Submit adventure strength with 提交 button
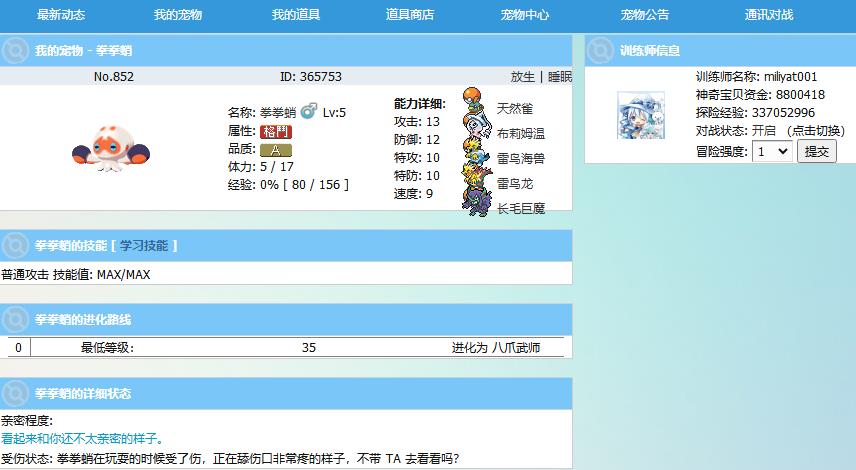 (817, 151)
